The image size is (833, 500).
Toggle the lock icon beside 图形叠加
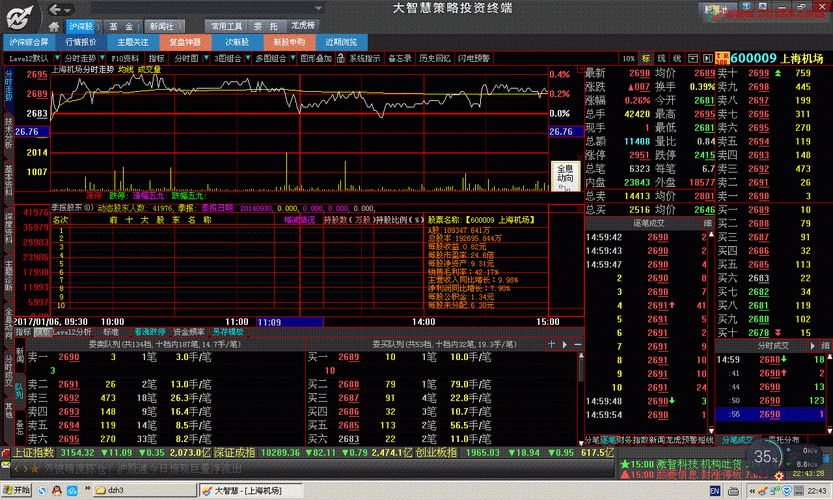coord(341,58)
